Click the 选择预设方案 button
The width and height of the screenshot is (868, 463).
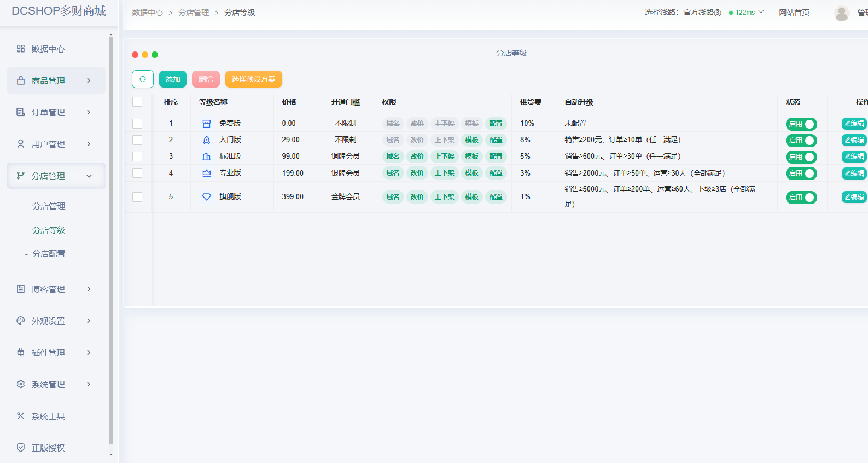253,79
